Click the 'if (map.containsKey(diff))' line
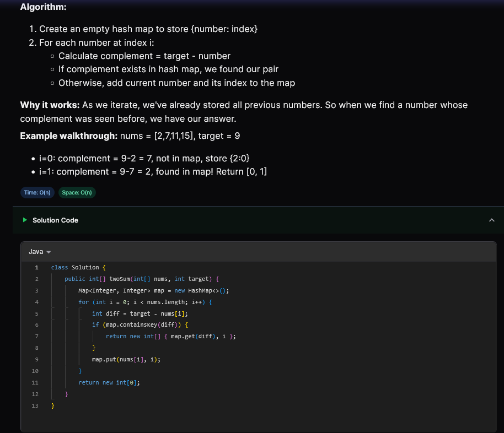The width and height of the screenshot is (504, 433). (x=140, y=325)
